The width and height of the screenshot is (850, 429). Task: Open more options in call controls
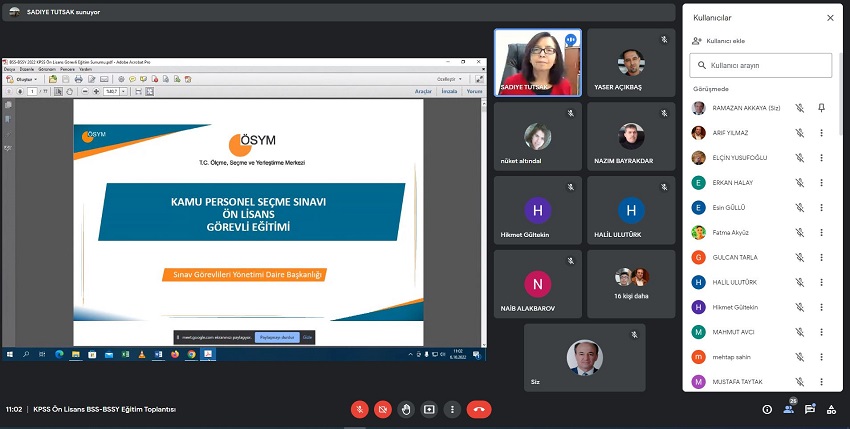452,409
